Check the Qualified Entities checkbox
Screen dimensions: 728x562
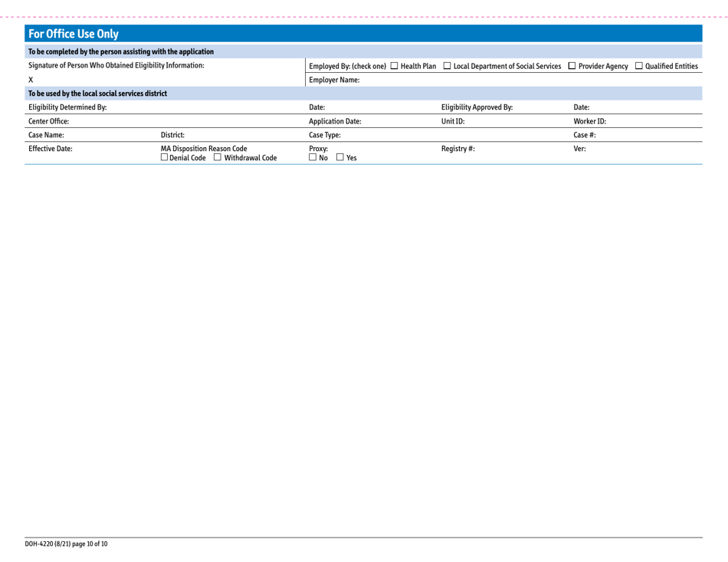click(638, 66)
